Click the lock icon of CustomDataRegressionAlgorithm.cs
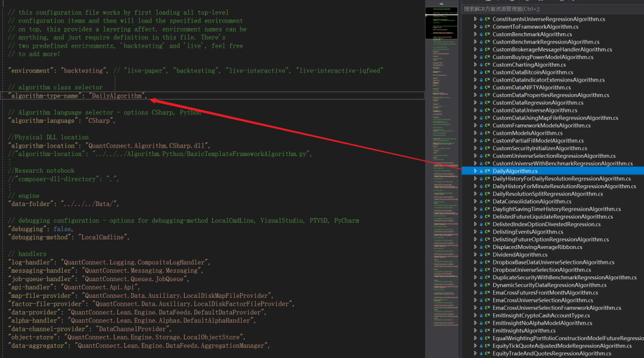This screenshot has width=644, height=358. 481,102
